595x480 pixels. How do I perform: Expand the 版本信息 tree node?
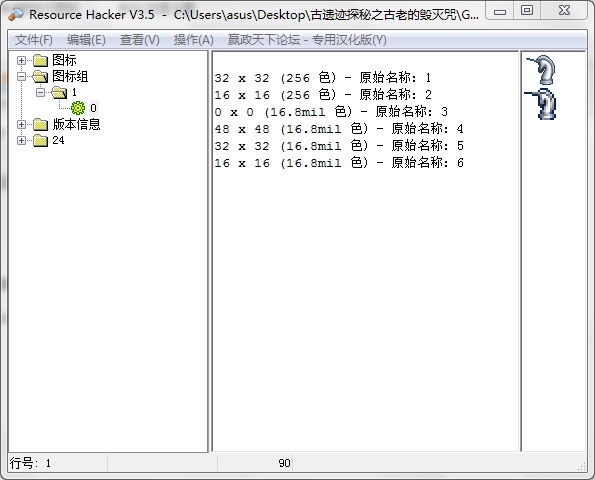21,124
